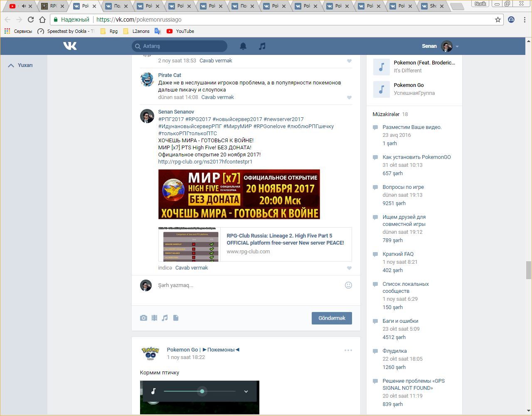
Task: Switch to the last 'Sho' browser tab
Action: tap(432, 6)
